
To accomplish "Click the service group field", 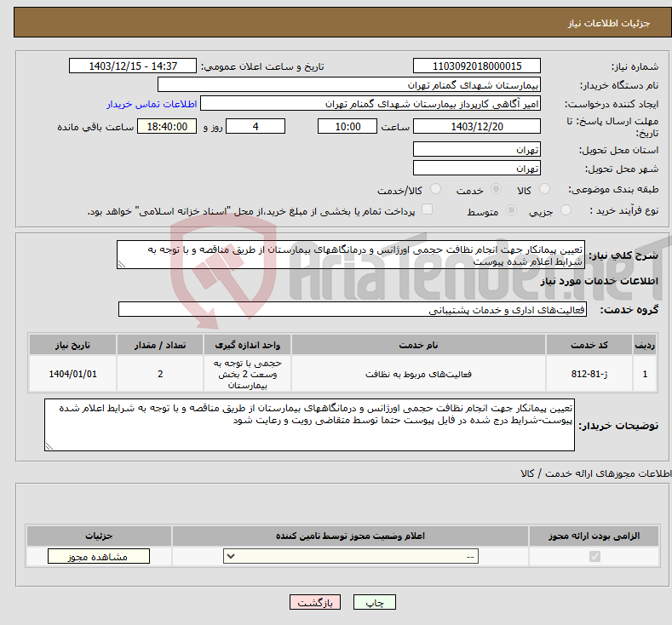I will coord(353,309).
